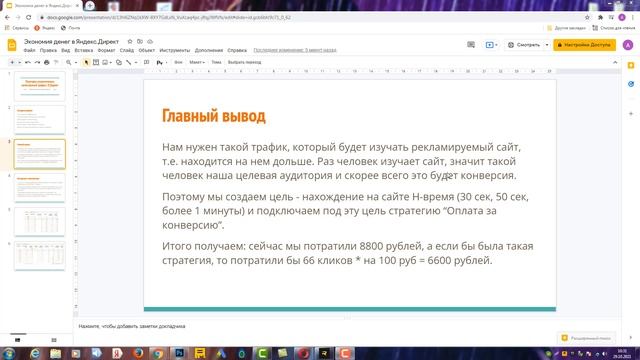This screenshot has height=360, width=640.
Task: Open the new slide layout dropdown arrow
Action: click(x=19, y=62)
